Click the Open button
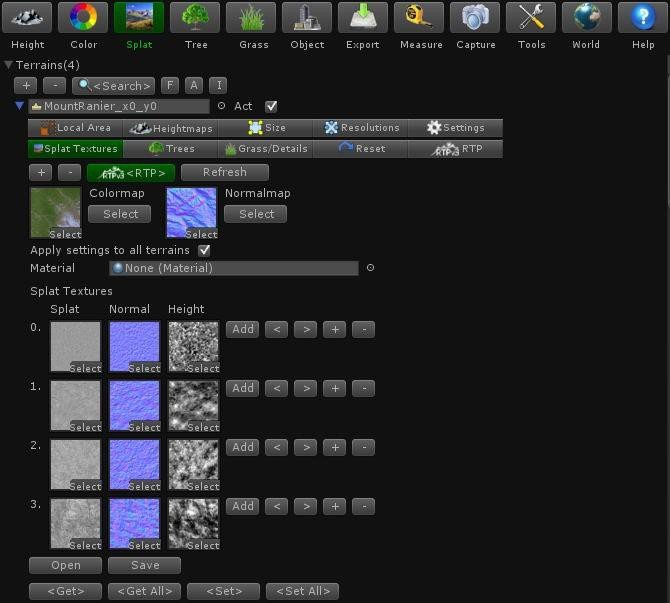This screenshot has width=670, height=603. (x=65, y=565)
